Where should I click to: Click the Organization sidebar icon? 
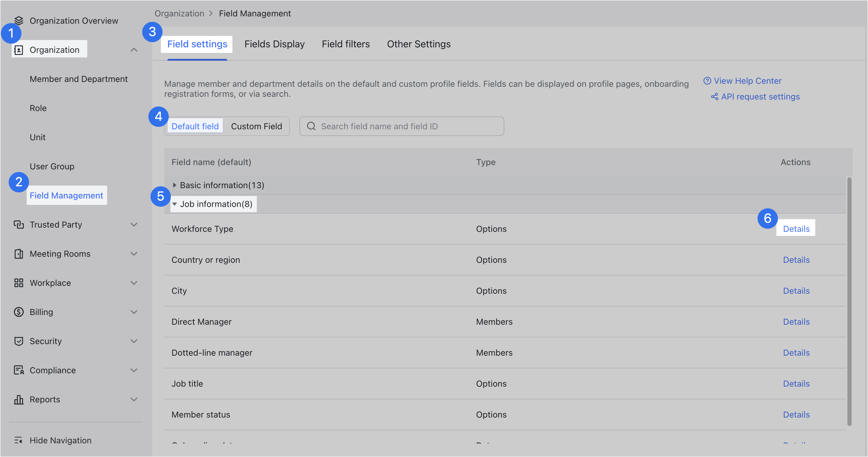19,49
